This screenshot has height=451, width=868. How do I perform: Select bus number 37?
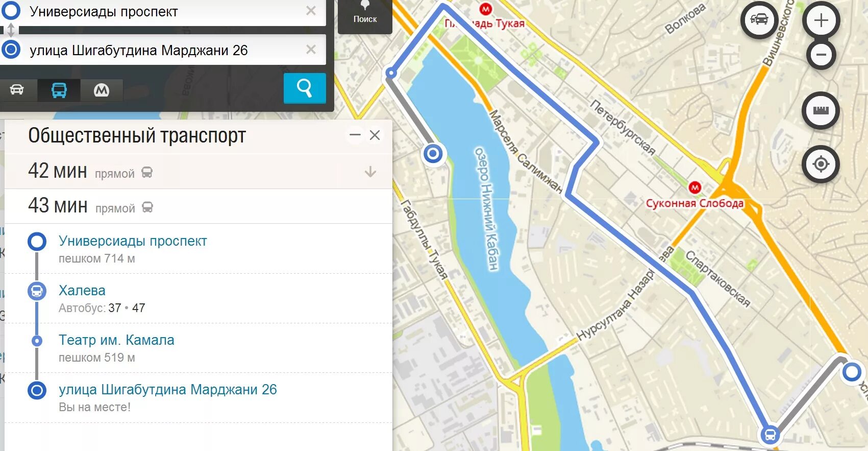[115, 308]
